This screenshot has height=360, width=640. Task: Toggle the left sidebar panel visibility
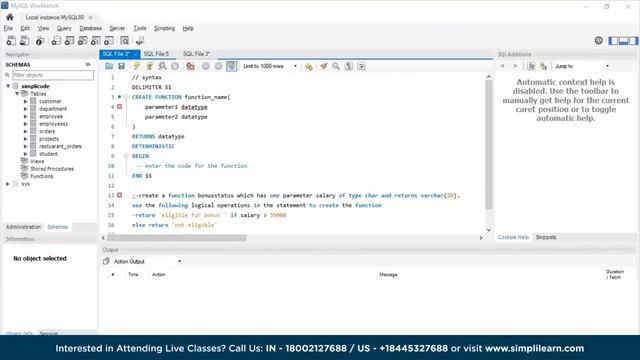click(x=613, y=40)
